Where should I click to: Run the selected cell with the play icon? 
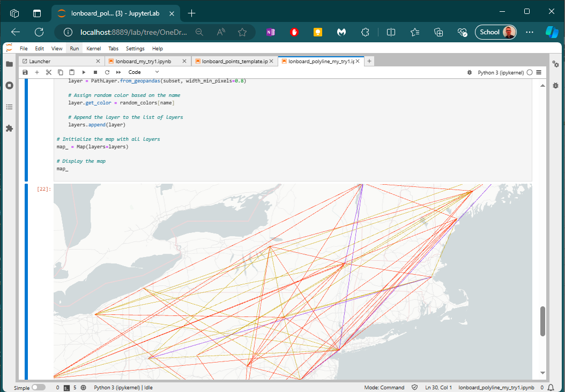[84, 72]
